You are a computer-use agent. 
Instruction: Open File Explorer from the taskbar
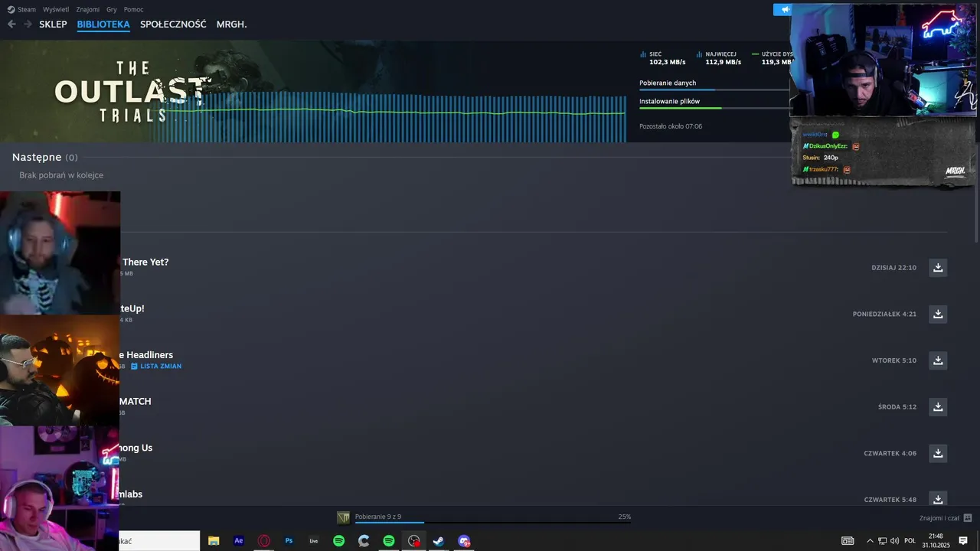[214, 541]
